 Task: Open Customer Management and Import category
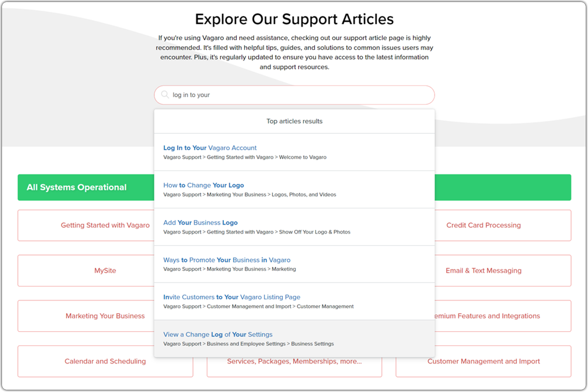(484, 361)
